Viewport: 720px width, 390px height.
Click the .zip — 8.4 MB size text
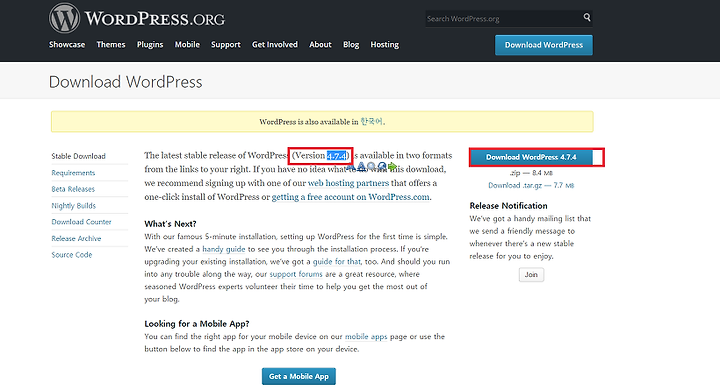click(531, 173)
